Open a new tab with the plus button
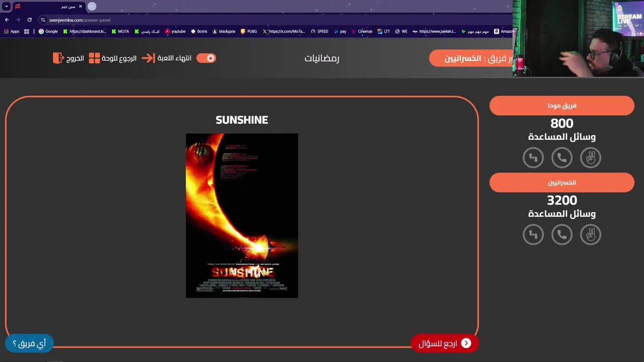This screenshot has height=362, width=644. tap(92, 7)
